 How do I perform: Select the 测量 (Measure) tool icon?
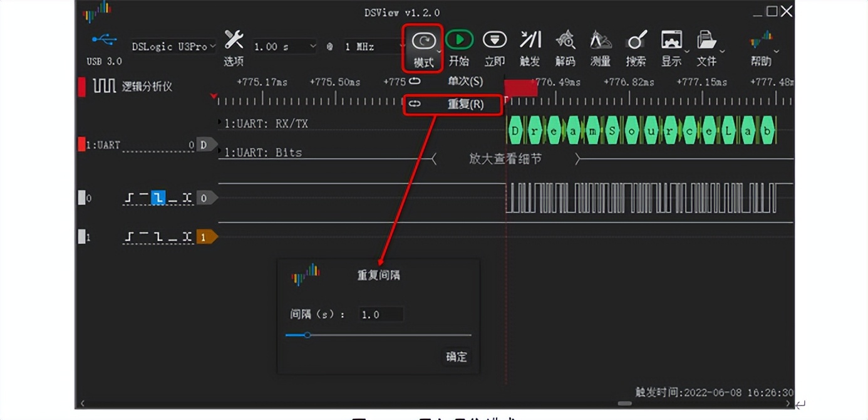pos(600,39)
